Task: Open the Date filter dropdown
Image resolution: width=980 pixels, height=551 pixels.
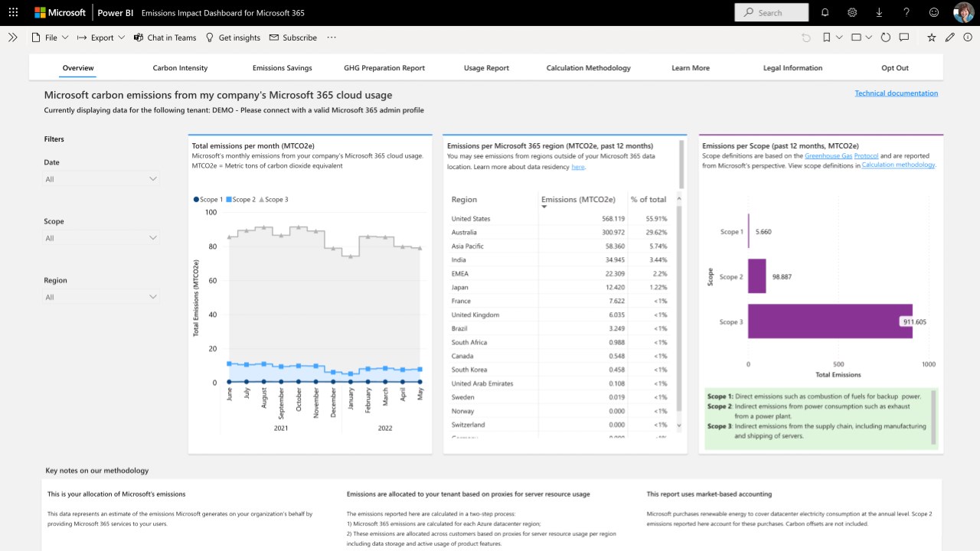Action: tap(101, 179)
